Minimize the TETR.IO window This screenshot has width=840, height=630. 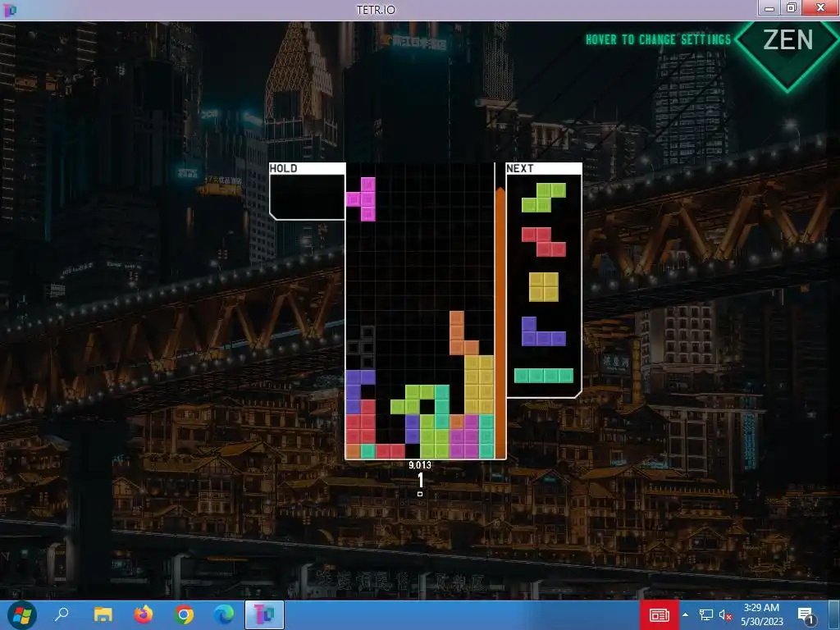(x=769, y=7)
